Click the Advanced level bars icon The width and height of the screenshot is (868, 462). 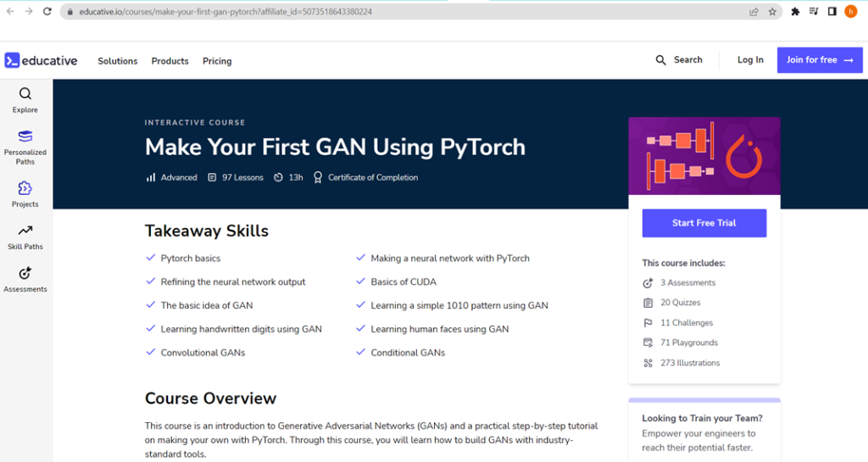click(151, 178)
